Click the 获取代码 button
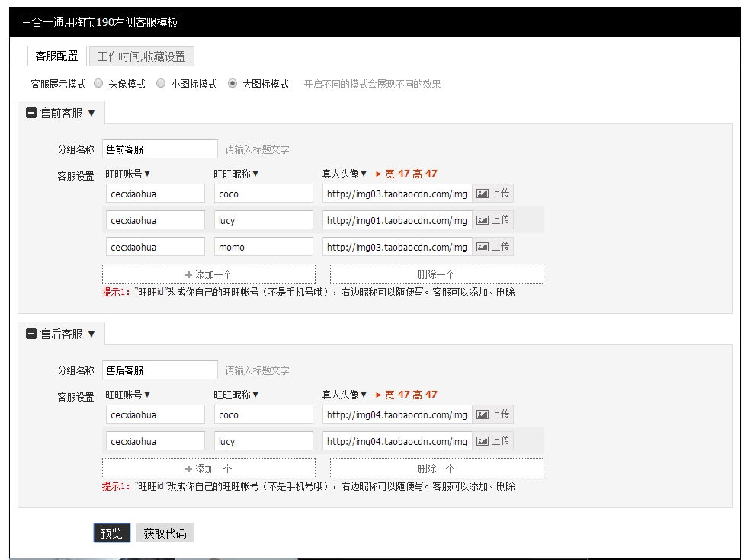The height and width of the screenshot is (560, 744). (x=165, y=533)
